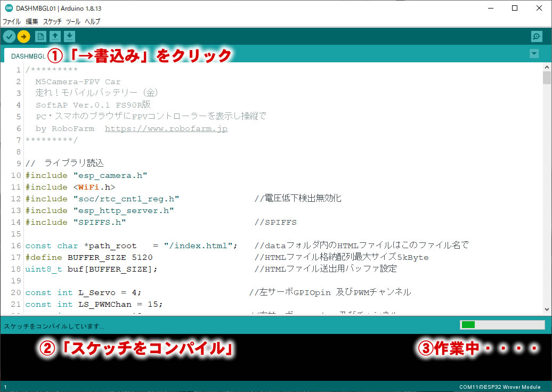The image size is (552, 392).
Task: Click COM11のESP32 Wrover Module board status
Action: click(500, 387)
